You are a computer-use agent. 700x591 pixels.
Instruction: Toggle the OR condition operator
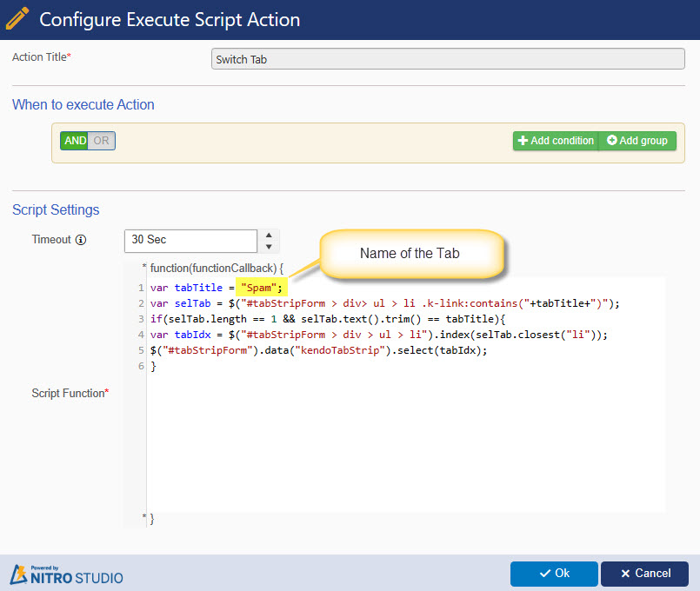point(100,140)
